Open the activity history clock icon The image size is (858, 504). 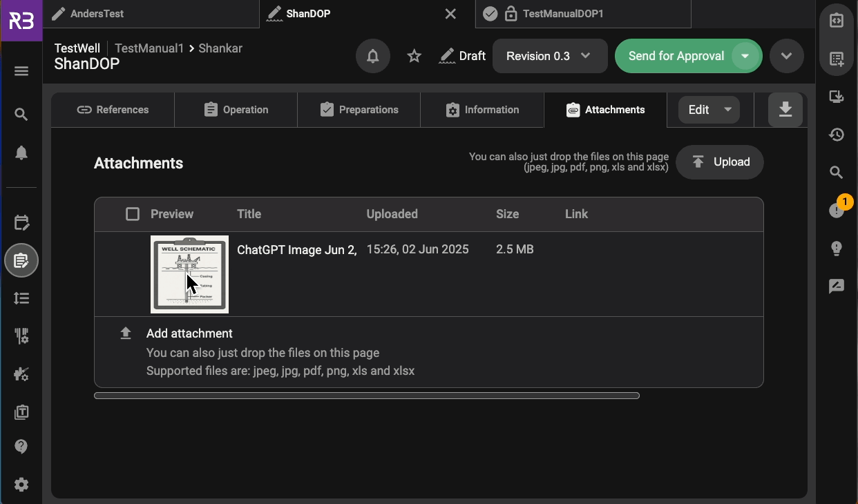pos(836,136)
